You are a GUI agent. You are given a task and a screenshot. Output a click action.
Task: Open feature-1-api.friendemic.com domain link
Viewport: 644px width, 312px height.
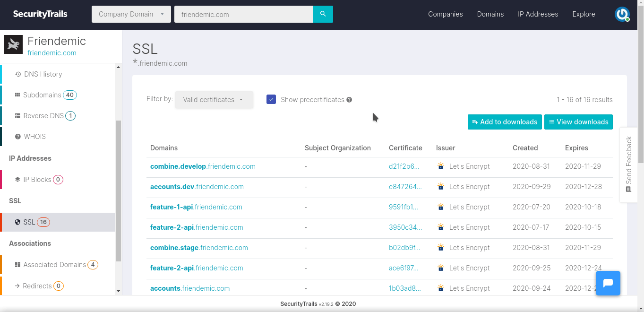coord(196,207)
